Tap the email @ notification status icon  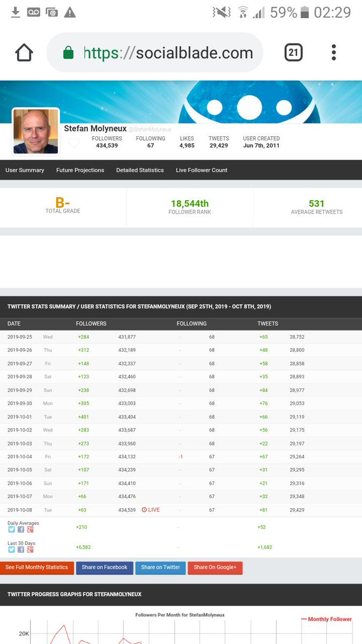pyautogui.click(x=51, y=12)
